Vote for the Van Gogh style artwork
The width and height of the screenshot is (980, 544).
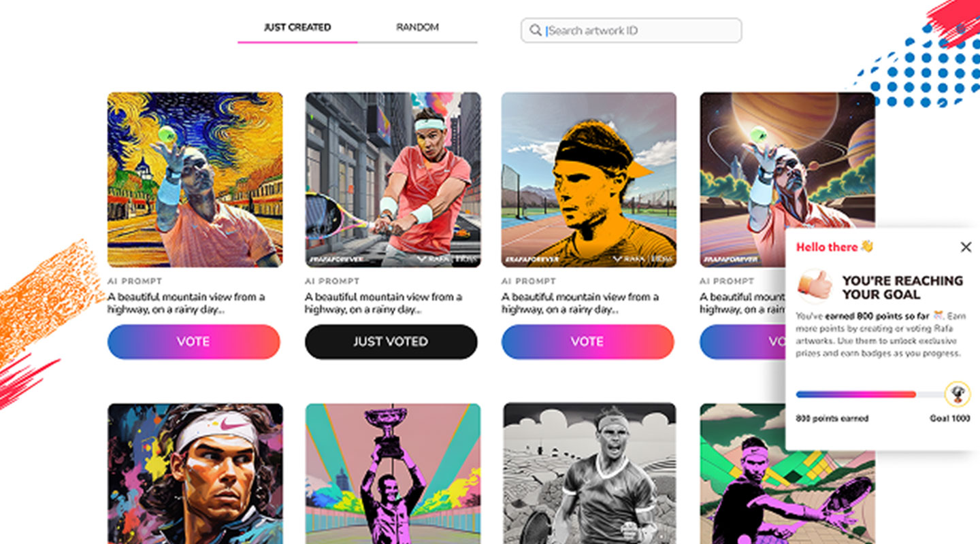click(x=194, y=341)
